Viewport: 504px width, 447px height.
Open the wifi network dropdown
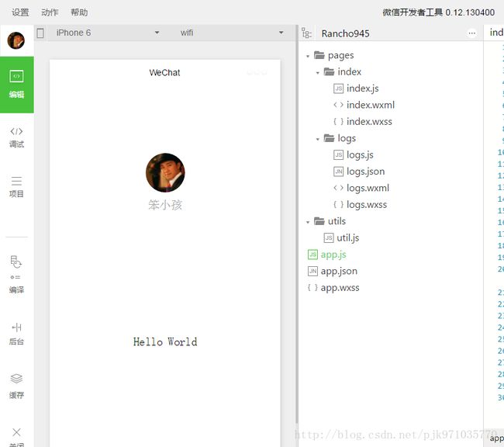(x=232, y=33)
